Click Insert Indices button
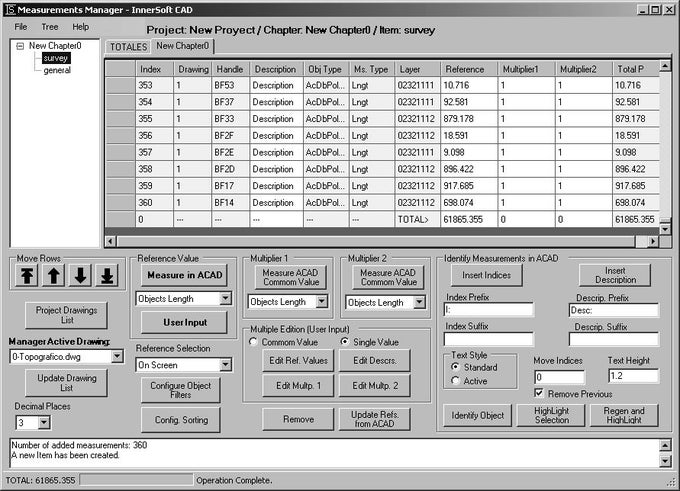Image resolution: width=680 pixels, height=491 pixels. coord(487,275)
